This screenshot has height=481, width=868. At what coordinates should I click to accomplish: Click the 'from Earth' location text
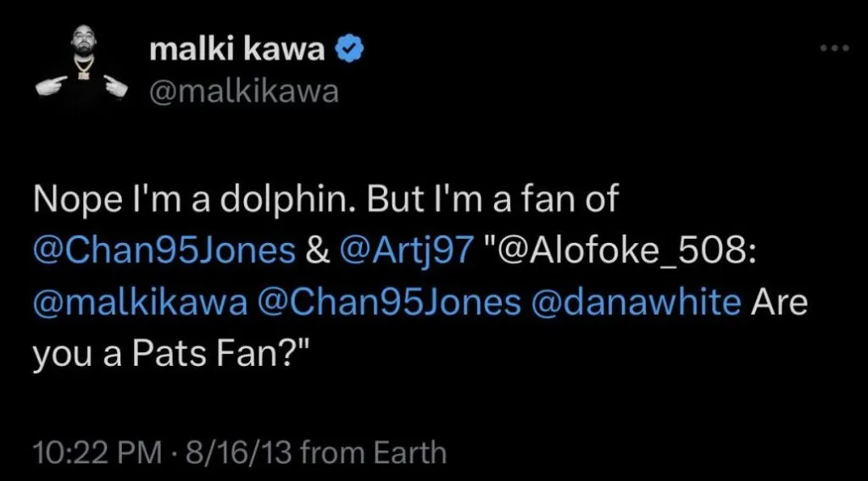tap(373, 452)
